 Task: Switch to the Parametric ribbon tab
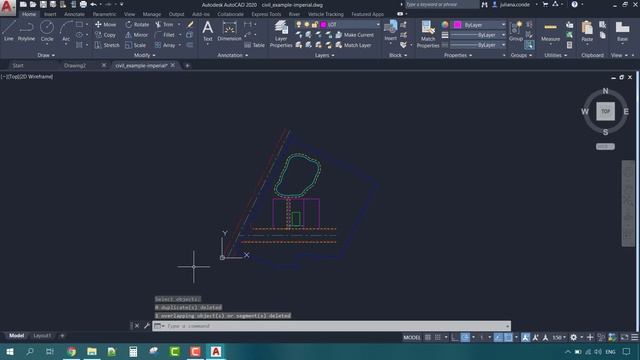[104, 14]
